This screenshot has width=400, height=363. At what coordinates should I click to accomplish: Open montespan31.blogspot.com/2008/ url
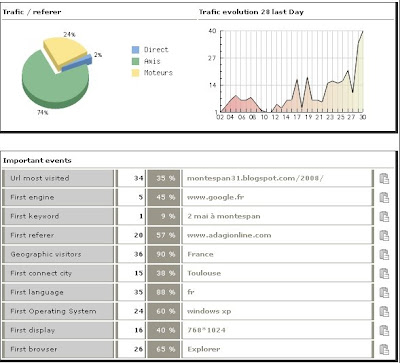[x=255, y=178]
